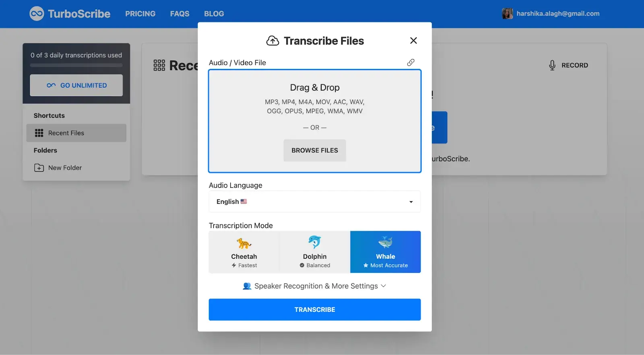
Task: Click the Drag & Drop upload area
Action: (x=315, y=121)
